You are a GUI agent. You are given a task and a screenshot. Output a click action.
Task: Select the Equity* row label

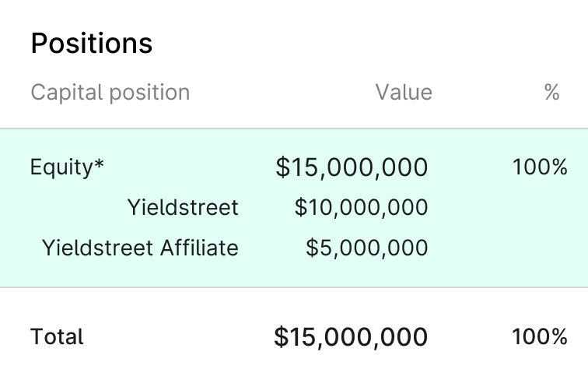[67, 167]
